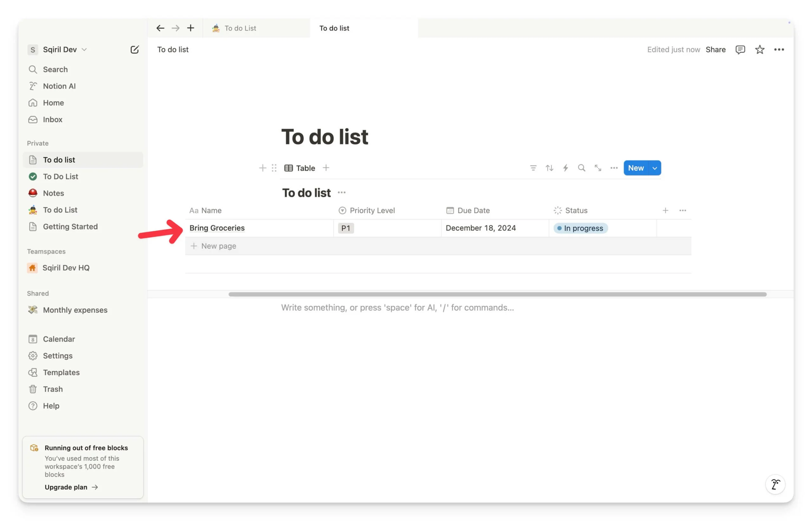
Task: Toggle the P1 priority level field
Action: pyautogui.click(x=346, y=228)
